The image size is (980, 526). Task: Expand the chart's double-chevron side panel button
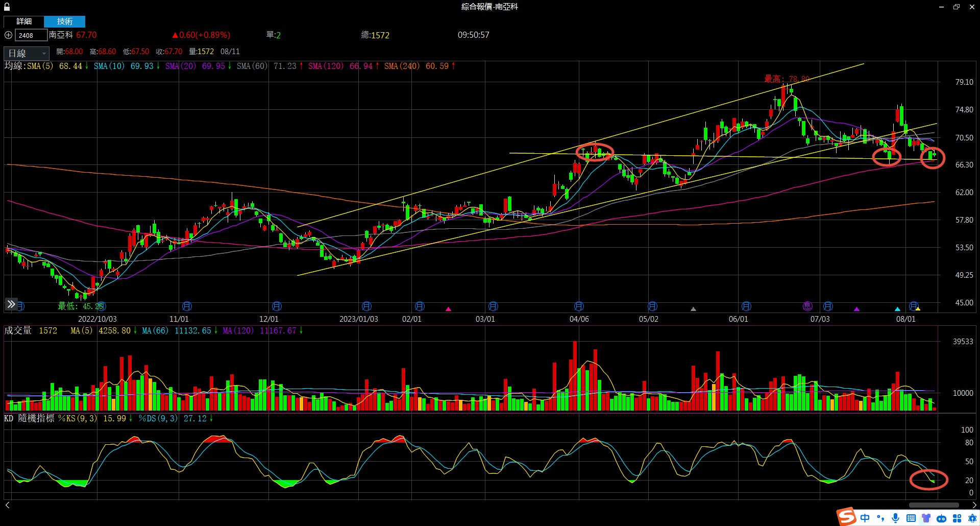click(11, 304)
